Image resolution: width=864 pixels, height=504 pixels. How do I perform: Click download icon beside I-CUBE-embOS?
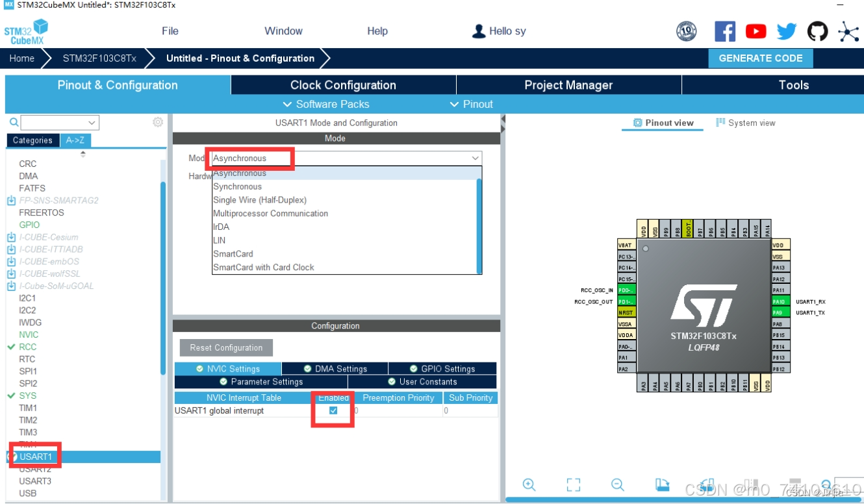[11, 262]
